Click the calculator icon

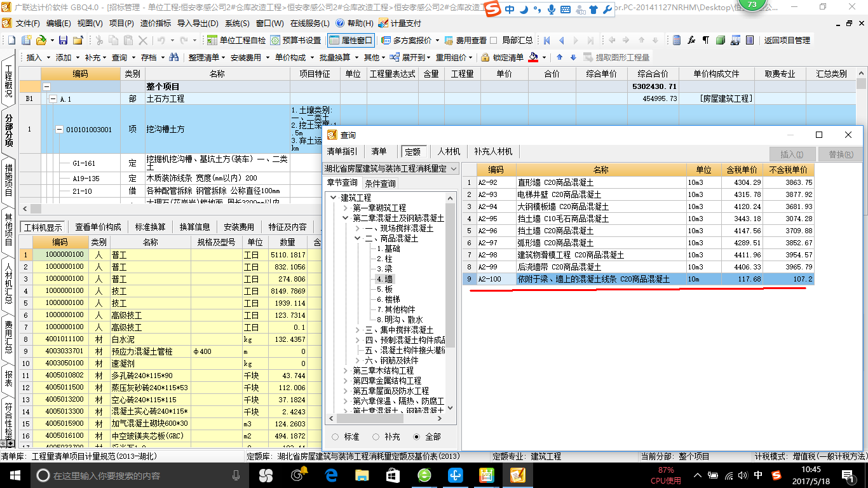(677, 40)
